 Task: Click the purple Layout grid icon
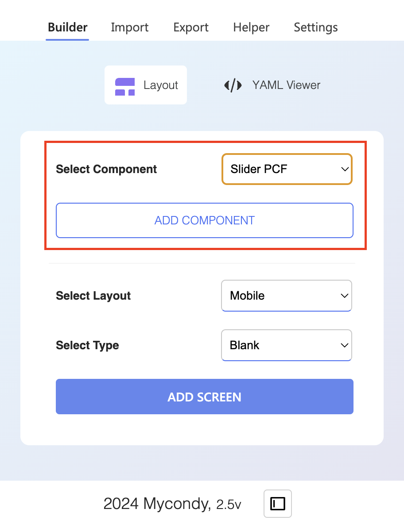[x=125, y=86]
